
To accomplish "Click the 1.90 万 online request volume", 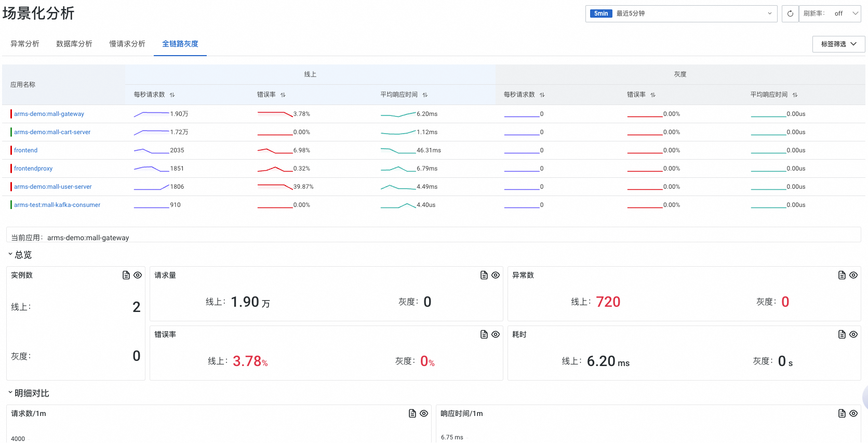I will coord(250,302).
